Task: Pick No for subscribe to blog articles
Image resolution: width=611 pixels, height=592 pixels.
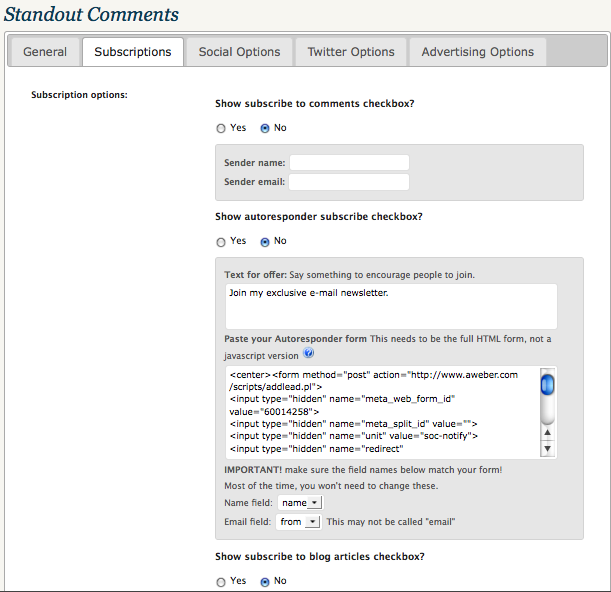Action: 265,582
